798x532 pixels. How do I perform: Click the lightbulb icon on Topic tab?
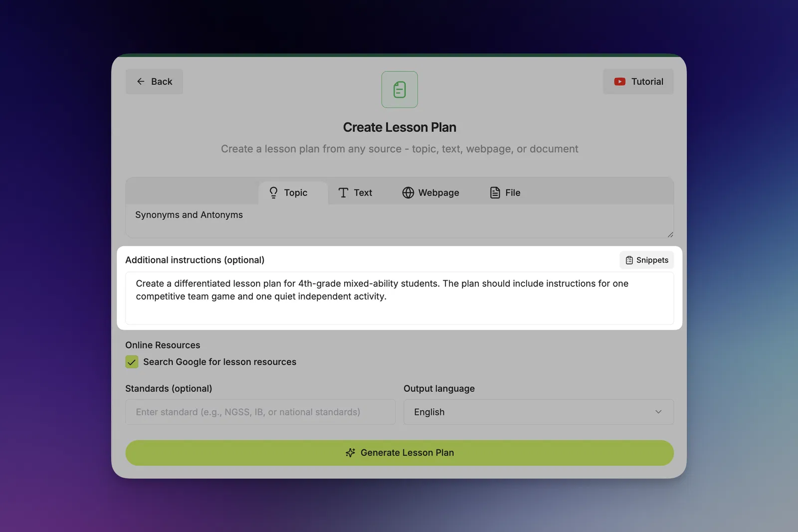pos(273,193)
